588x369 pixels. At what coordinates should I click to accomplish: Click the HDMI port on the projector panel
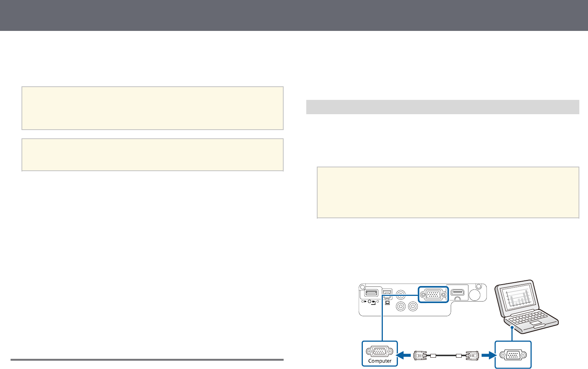458,292
